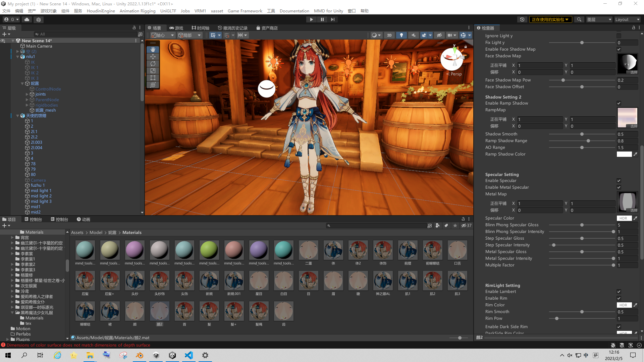Select the Rect transform tool
Image resolution: width=644 pixels, height=362 pixels.
tap(153, 78)
